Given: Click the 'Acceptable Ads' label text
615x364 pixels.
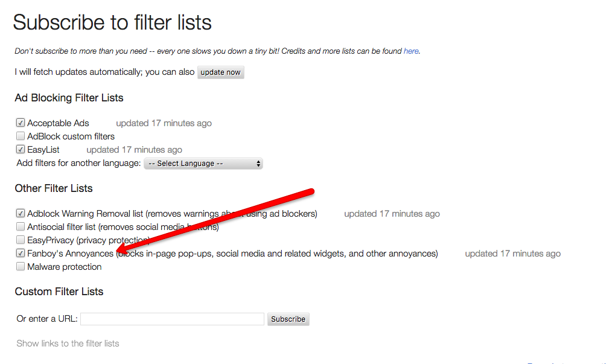Looking at the screenshot, I should point(58,123).
